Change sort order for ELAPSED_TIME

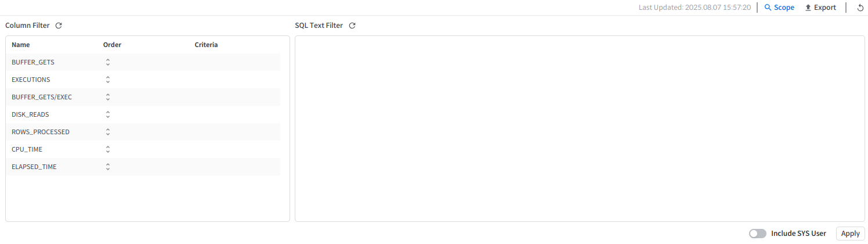click(x=108, y=167)
